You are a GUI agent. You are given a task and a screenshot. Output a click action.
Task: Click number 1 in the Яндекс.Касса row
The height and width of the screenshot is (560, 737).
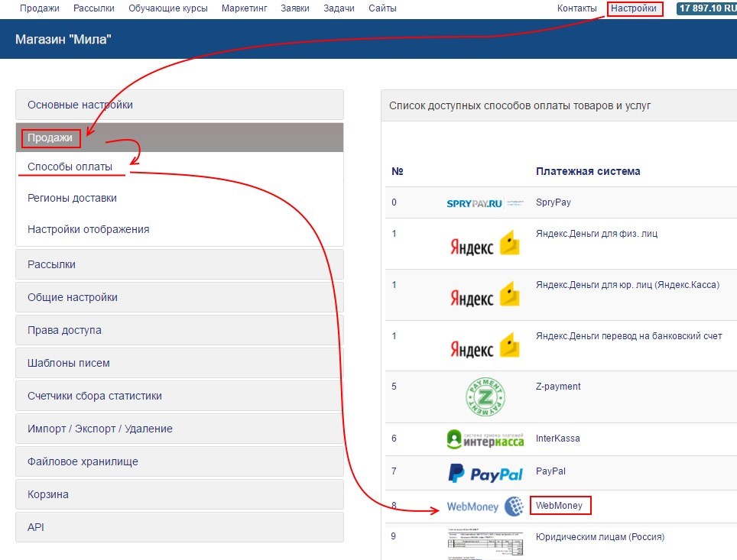[x=394, y=285]
